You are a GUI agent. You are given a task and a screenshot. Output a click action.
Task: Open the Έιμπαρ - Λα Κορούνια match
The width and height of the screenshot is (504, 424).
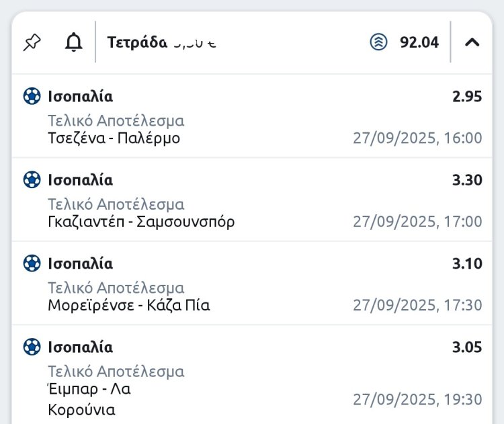tap(94, 399)
